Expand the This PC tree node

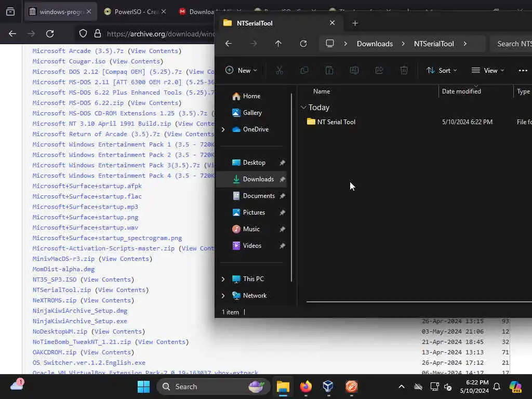223,279
